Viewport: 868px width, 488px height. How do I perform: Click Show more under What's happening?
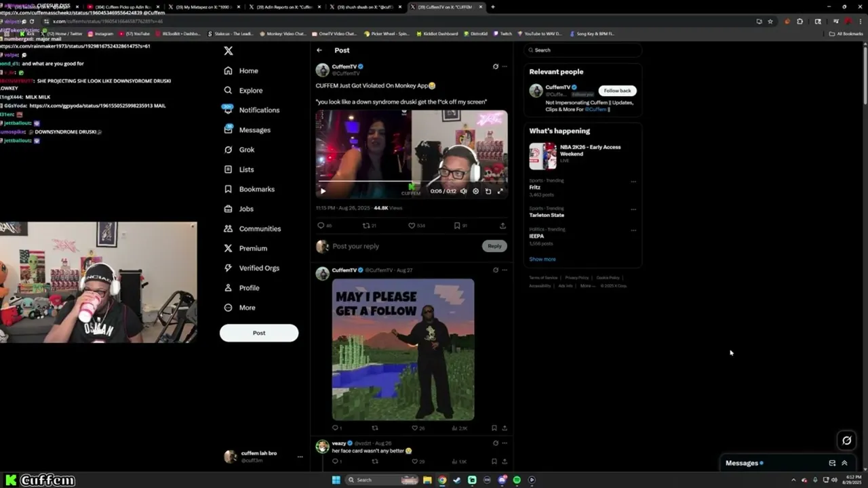pos(542,259)
